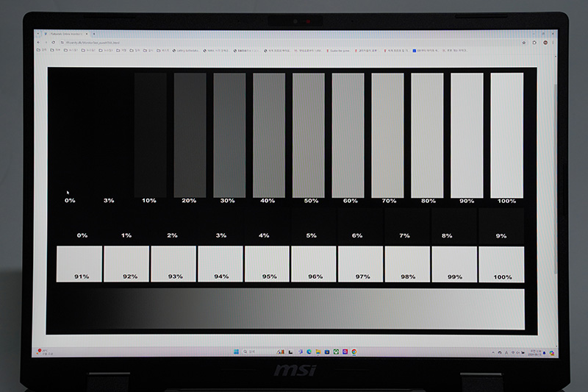Open the Windows Start menu
The height and width of the screenshot is (392, 588).
click(234, 352)
